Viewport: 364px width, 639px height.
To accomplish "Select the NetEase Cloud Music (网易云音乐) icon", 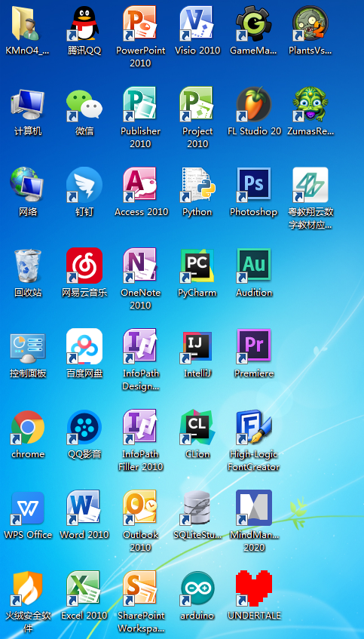I will point(84,266).
